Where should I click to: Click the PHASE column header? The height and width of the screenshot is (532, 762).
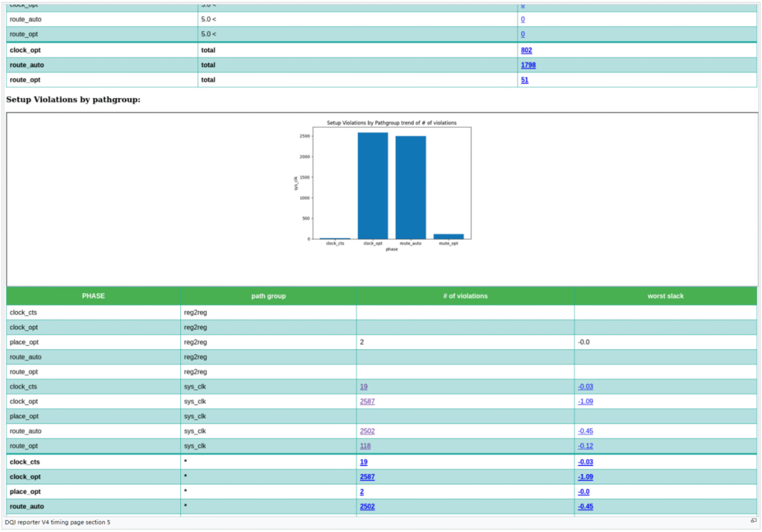tap(93, 295)
